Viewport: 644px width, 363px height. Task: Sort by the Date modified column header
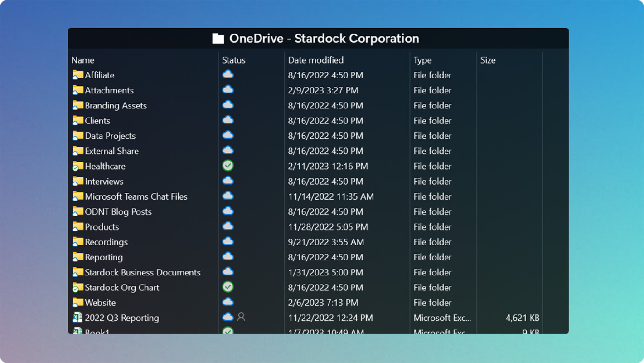tap(316, 60)
